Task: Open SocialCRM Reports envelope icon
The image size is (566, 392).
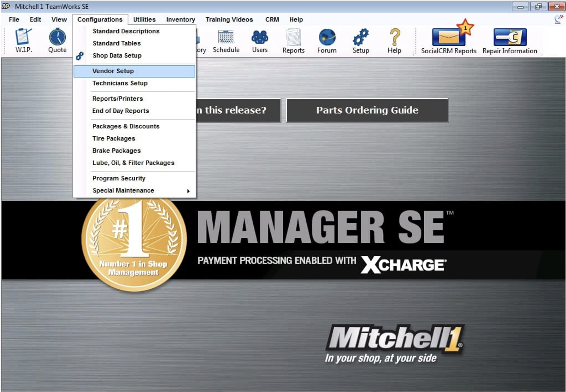Action: (x=449, y=37)
